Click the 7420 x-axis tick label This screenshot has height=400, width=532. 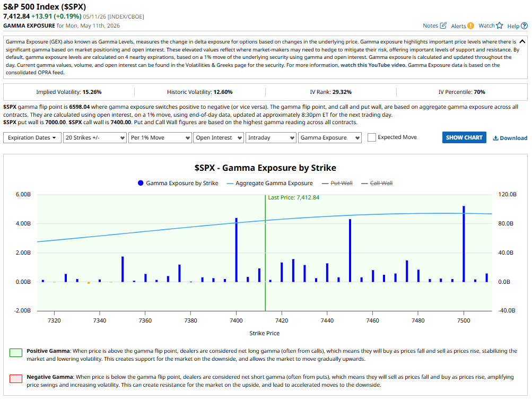(282, 320)
